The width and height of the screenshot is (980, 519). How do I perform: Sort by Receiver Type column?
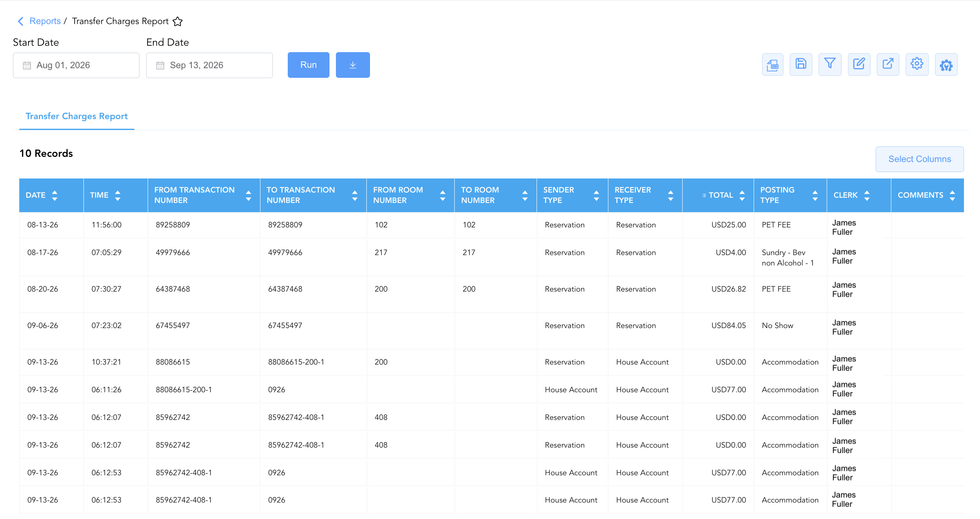point(671,195)
